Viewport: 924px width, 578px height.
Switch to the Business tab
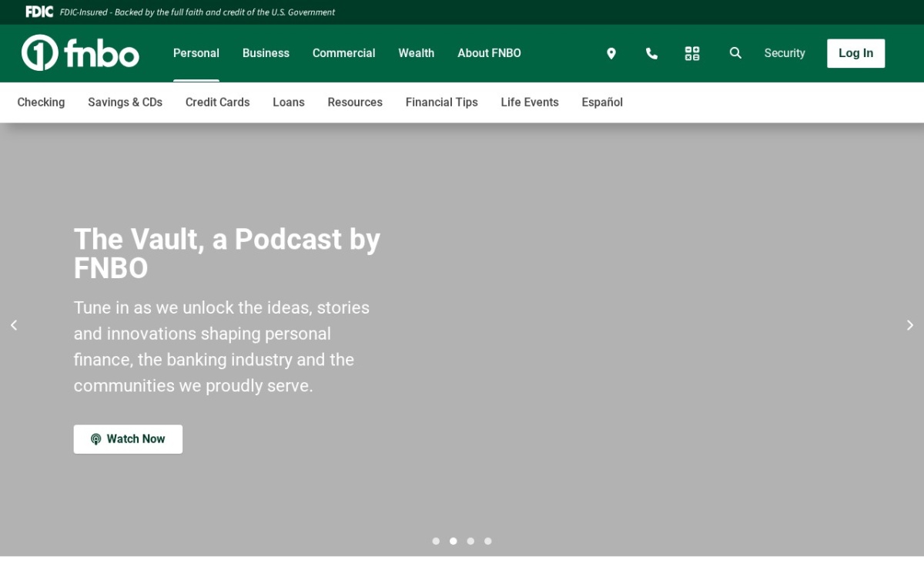(x=266, y=53)
